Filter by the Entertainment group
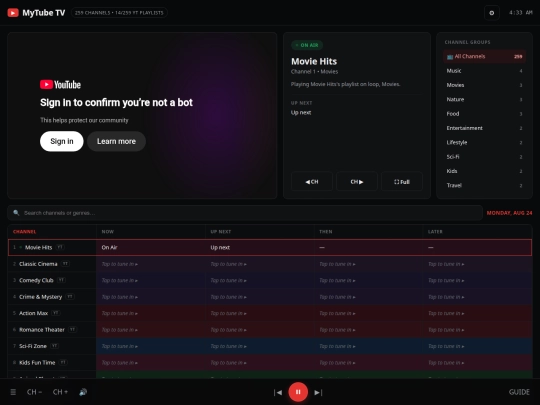Viewport: 540px width, 405px height. pyautogui.click(x=484, y=128)
